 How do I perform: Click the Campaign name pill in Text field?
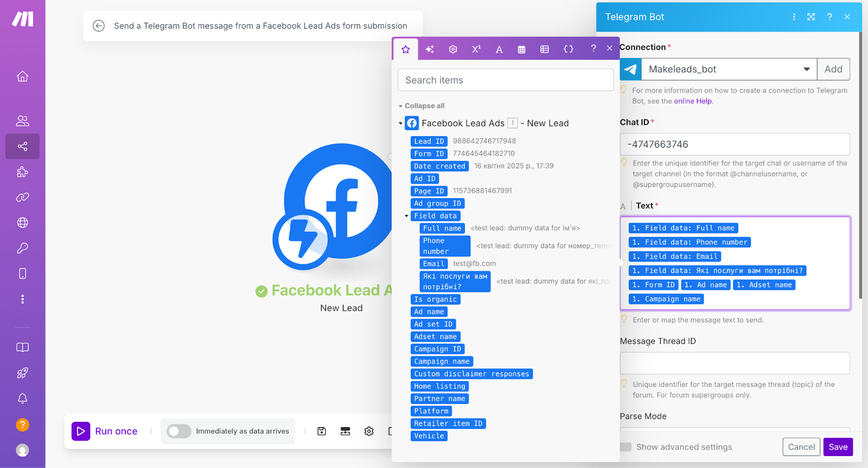pos(666,299)
